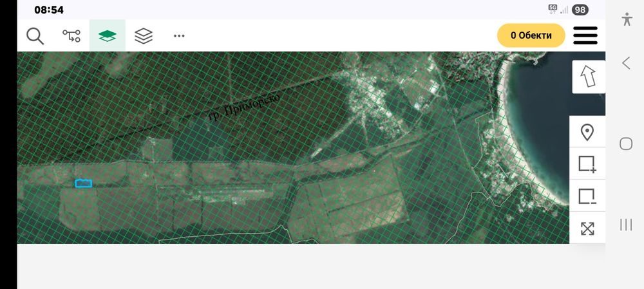Click the north arrow orientation button

click(589, 77)
